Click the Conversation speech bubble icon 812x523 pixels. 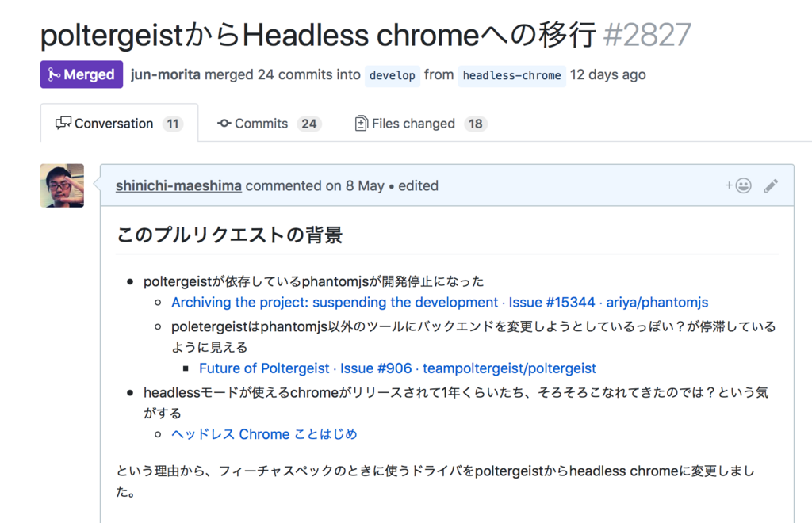pos(63,124)
